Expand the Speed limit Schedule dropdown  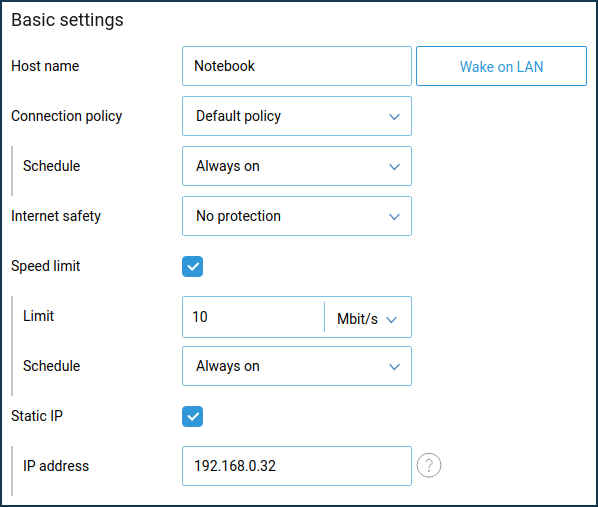click(x=297, y=366)
